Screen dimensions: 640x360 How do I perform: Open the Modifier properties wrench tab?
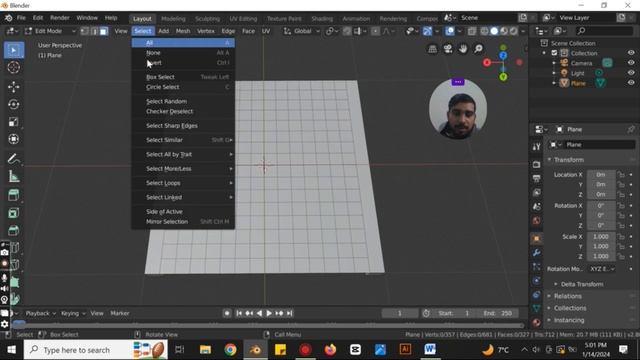(537, 253)
